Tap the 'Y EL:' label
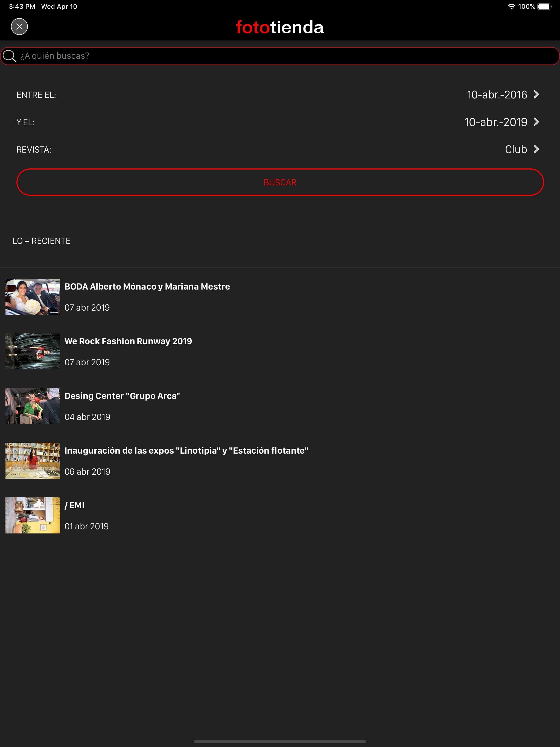The height and width of the screenshot is (747, 560). pos(26,122)
